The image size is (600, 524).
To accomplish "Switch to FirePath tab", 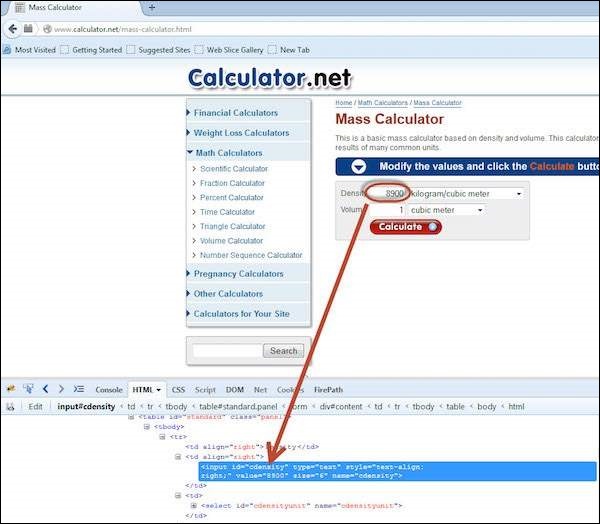I will (x=328, y=390).
